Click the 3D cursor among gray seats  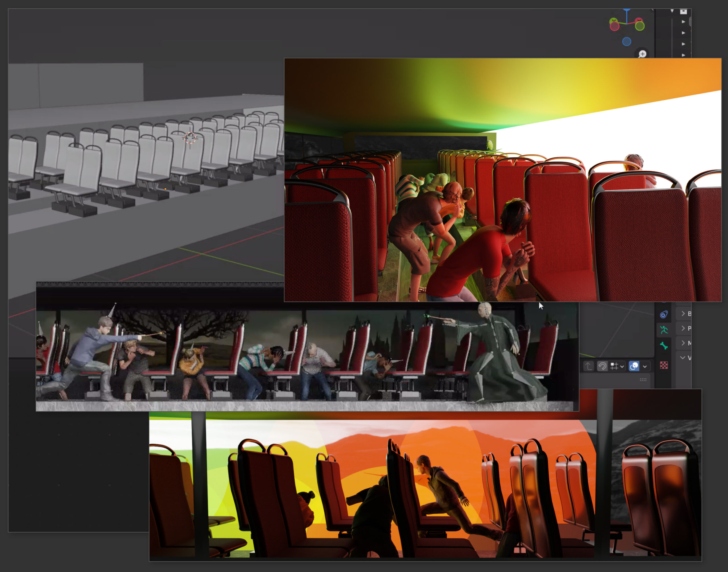[x=190, y=138]
